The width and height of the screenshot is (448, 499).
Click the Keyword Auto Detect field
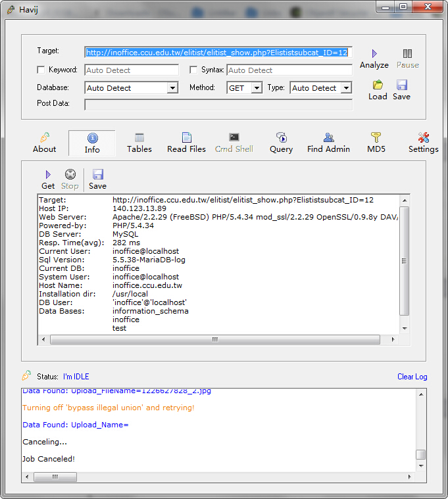click(132, 70)
